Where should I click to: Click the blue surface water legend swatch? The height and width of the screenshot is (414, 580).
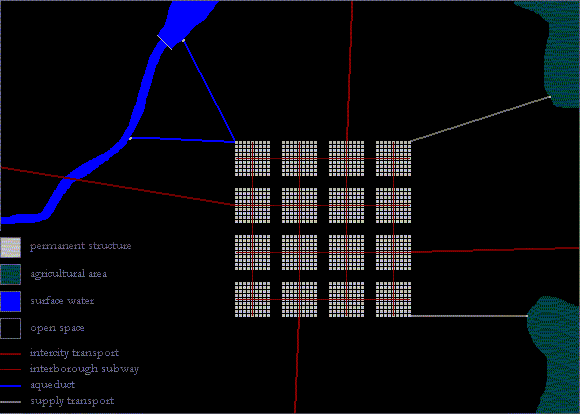click(x=10, y=301)
